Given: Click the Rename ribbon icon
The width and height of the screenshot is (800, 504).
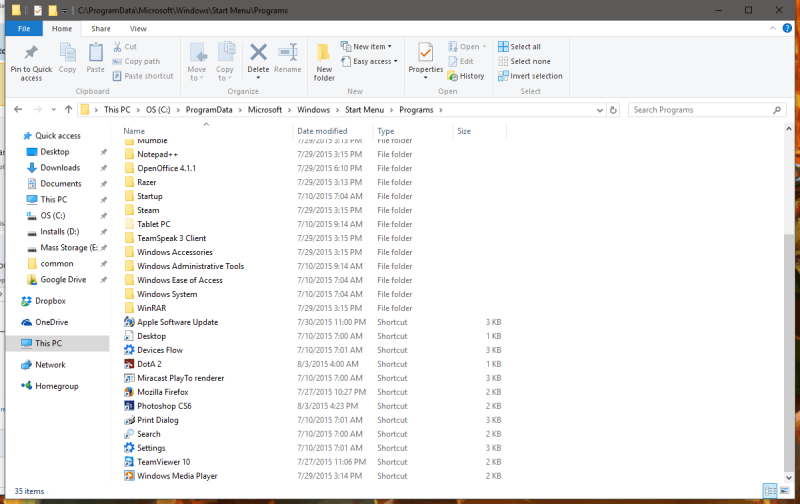Looking at the screenshot, I should (288, 52).
